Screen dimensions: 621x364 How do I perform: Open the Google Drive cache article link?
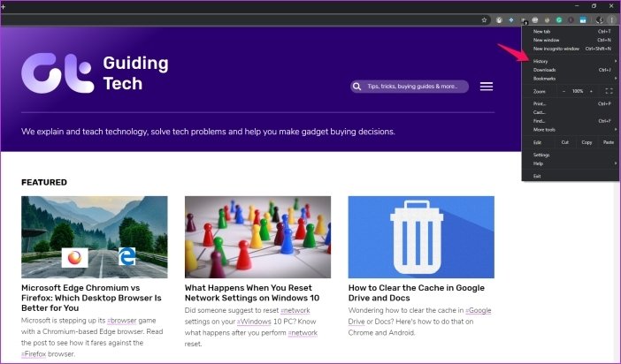419,292
